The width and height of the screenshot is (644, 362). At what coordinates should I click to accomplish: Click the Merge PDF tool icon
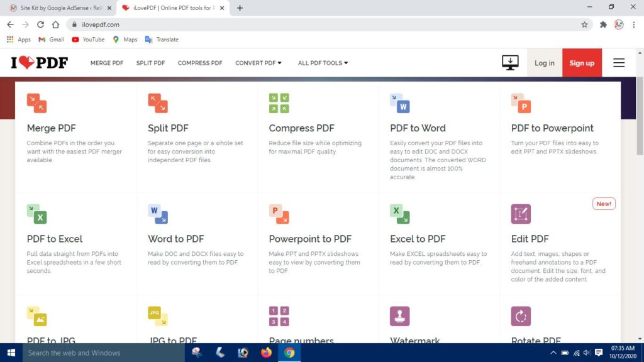click(x=36, y=103)
